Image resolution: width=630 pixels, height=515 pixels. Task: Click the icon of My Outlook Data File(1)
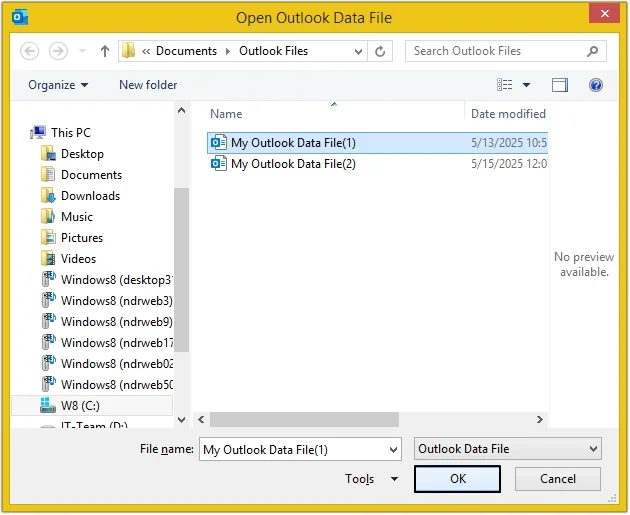(219, 143)
